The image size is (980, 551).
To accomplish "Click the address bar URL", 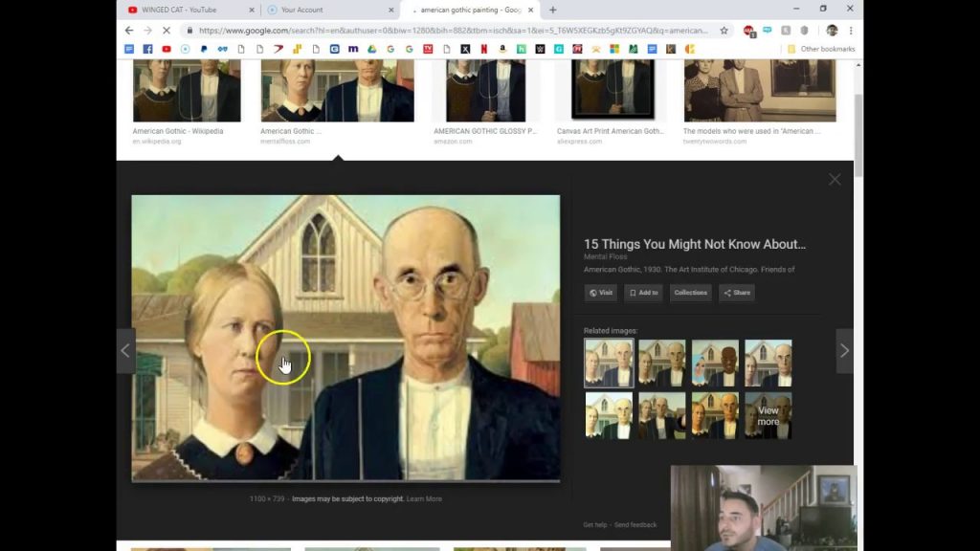I will coord(454,30).
